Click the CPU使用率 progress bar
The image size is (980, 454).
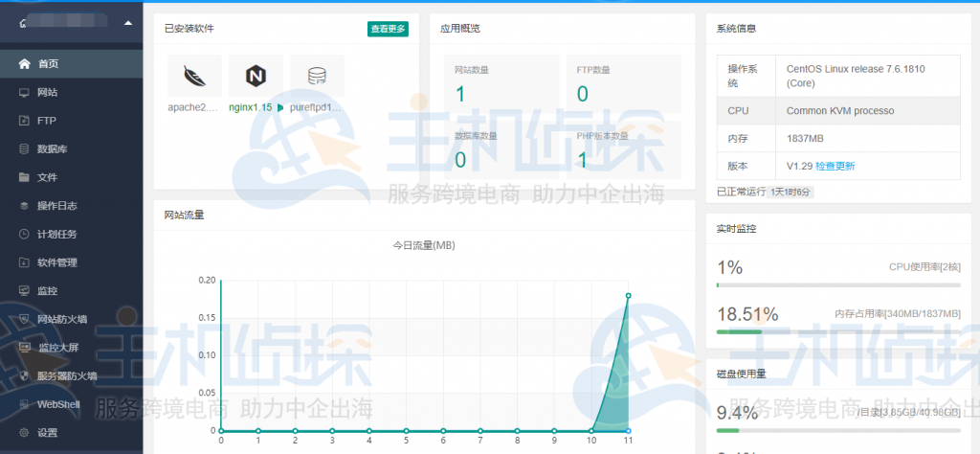838,285
